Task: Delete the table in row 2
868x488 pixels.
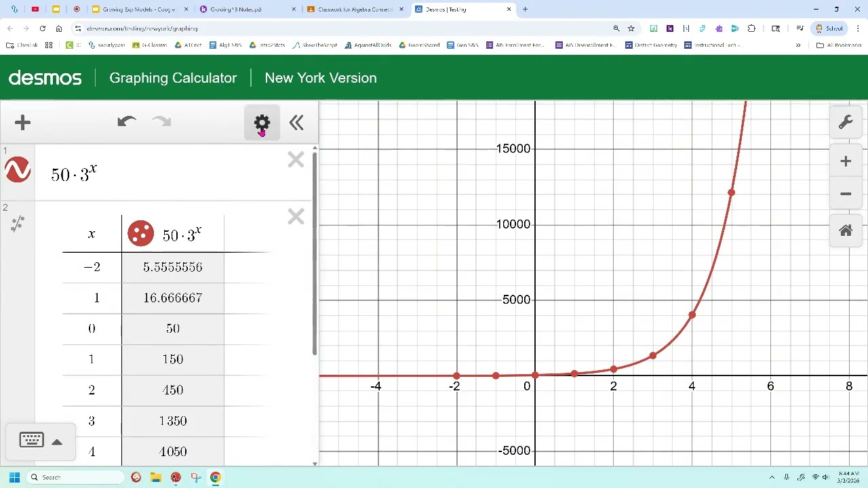Action: coord(296,217)
